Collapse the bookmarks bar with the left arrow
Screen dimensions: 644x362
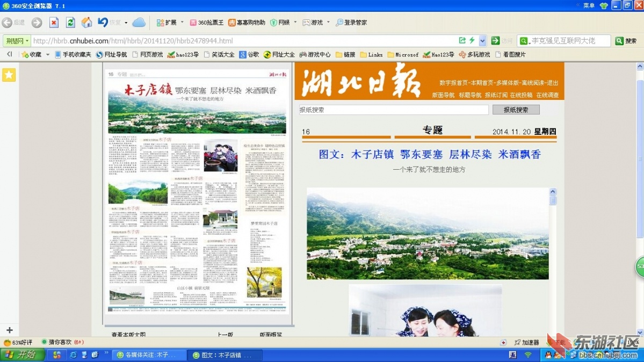9,54
